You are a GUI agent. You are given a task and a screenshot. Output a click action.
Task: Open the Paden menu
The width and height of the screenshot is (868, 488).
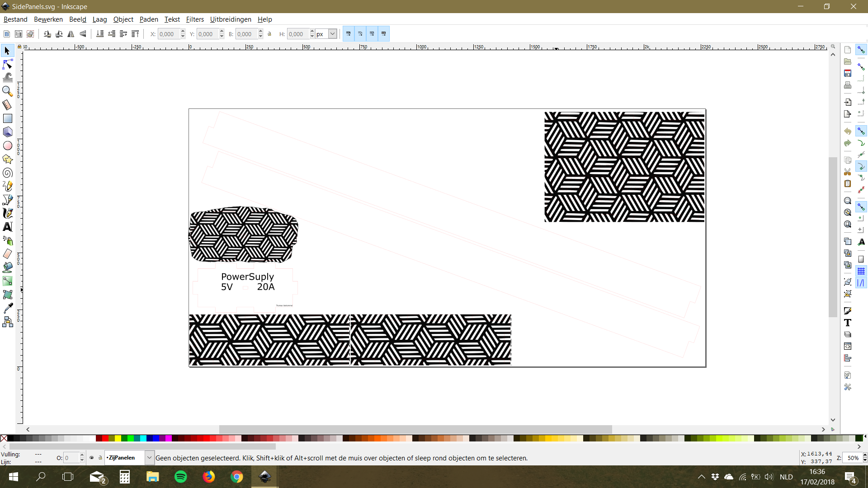pos(148,19)
